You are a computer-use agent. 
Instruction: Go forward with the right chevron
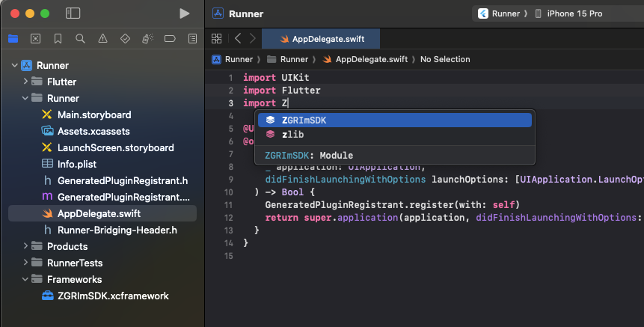coord(253,39)
